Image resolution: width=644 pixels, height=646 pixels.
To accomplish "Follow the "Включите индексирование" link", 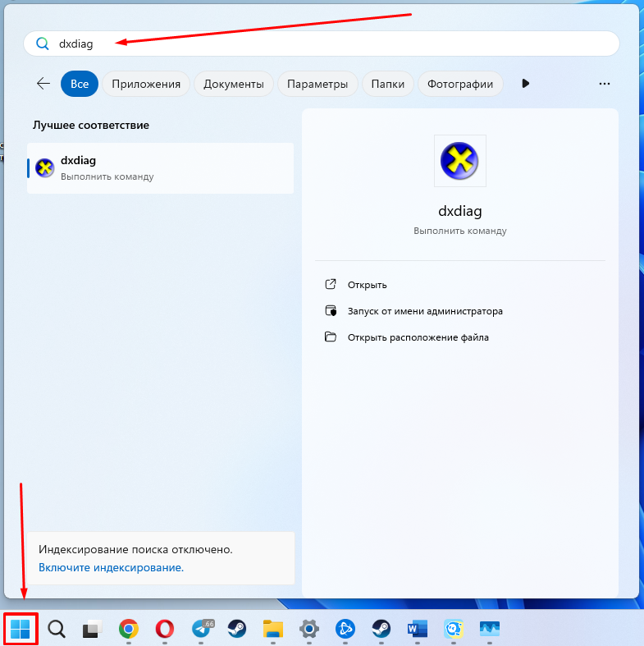I will click(112, 567).
